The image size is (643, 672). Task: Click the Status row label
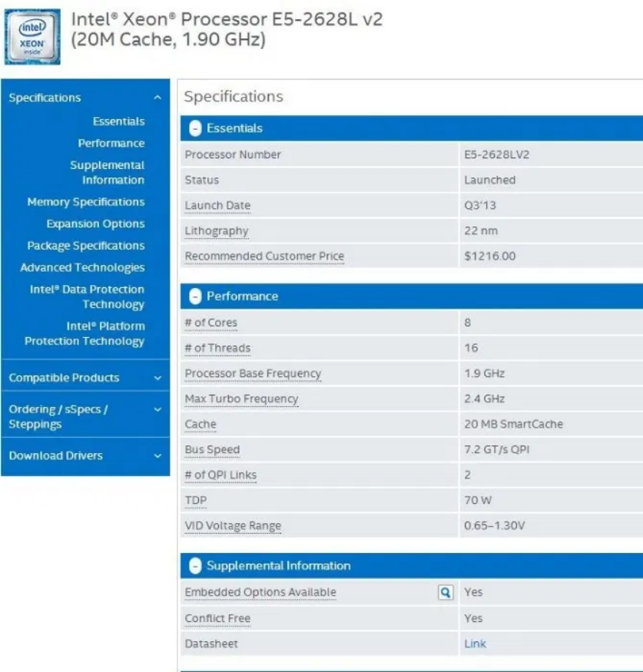(x=201, y=180)
